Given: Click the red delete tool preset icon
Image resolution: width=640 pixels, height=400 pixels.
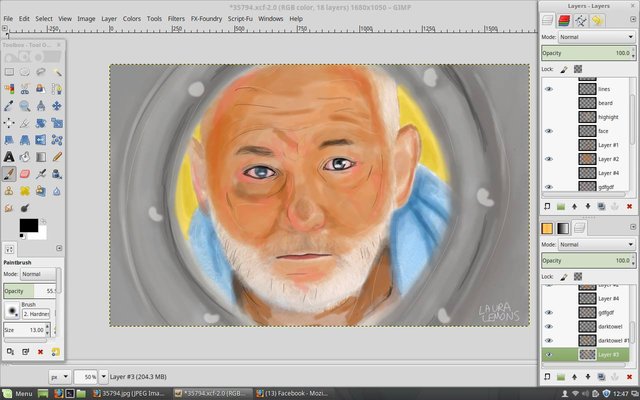Looking at the screenshot, I should [x=40, y=351].
